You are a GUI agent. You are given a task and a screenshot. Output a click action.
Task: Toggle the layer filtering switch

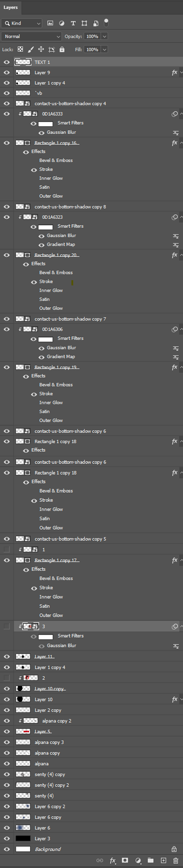point(106,23)
